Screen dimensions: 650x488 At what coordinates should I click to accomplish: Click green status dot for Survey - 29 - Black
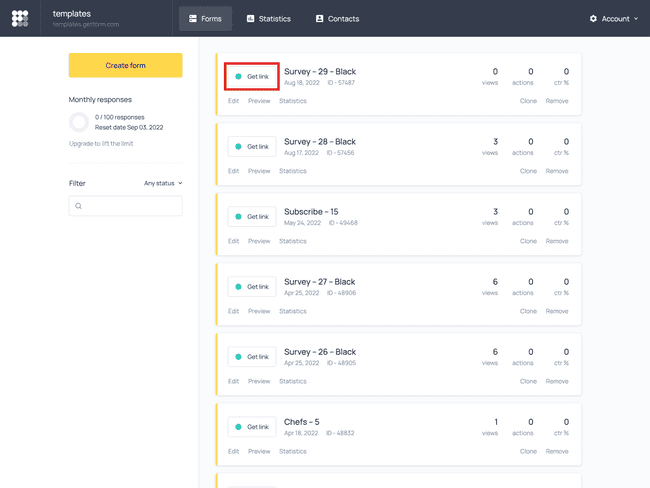(238, 76)
